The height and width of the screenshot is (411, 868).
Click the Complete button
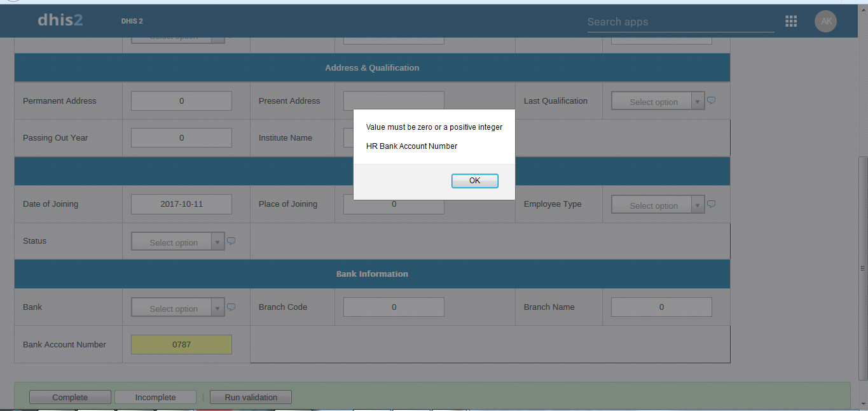point(70,397)
